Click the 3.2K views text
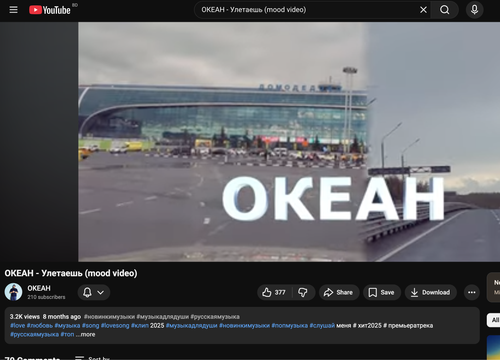 25,317
